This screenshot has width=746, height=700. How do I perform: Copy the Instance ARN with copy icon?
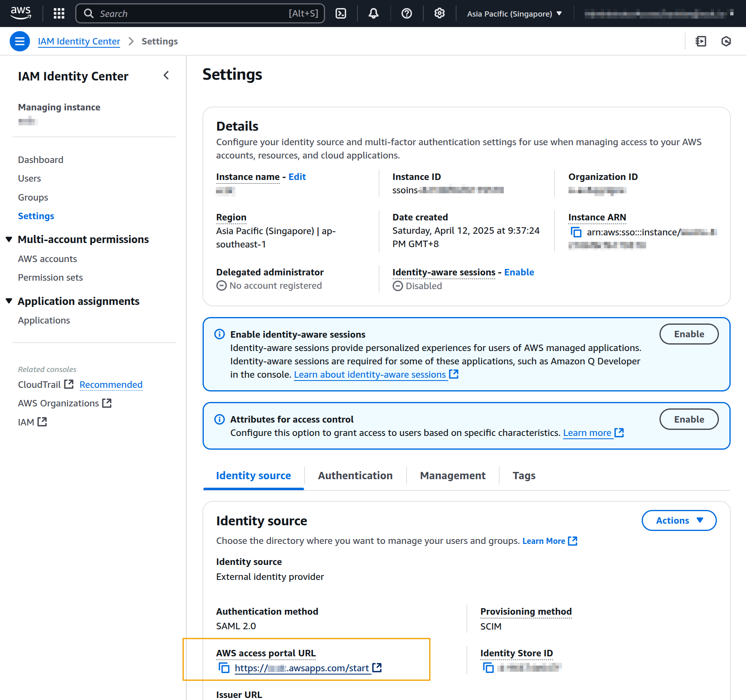click(x=576, y=232)
